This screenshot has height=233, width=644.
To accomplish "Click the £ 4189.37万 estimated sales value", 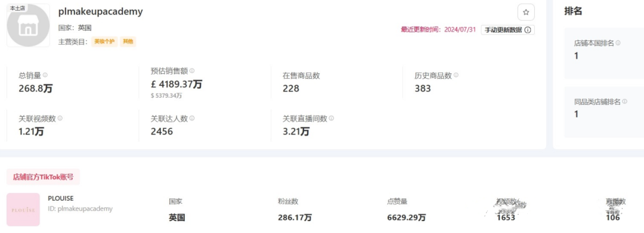I will (x=177, y=83).
